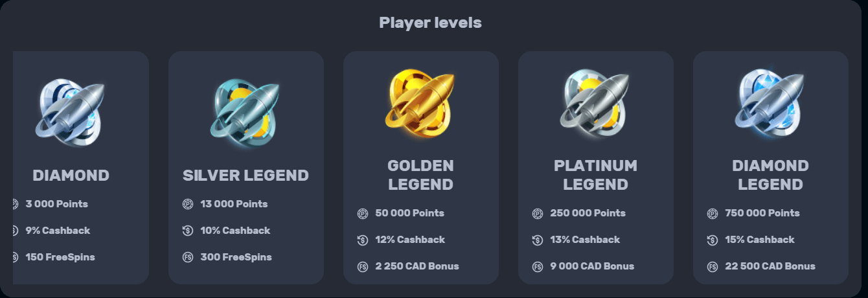
Task: Select the DIAMOND LEGEND title
Action: (x=770, y=175)
